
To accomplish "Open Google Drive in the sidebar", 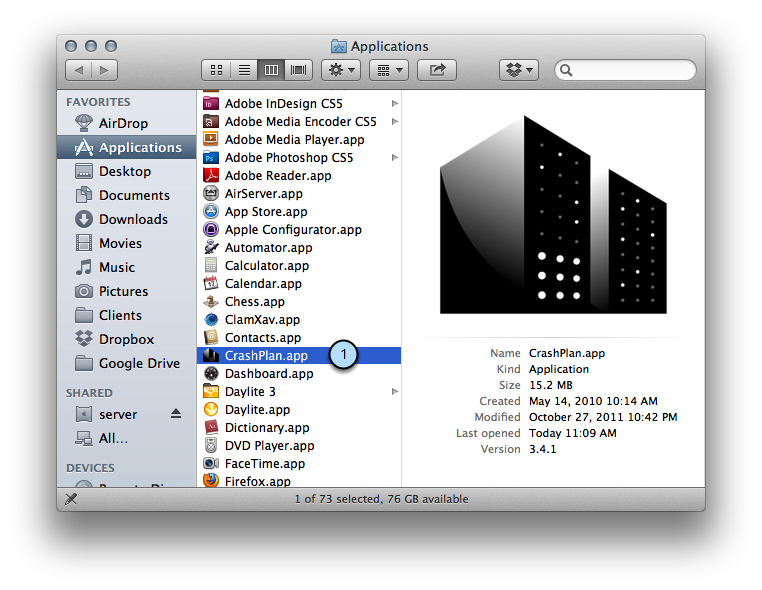I will tap(126, 363).
